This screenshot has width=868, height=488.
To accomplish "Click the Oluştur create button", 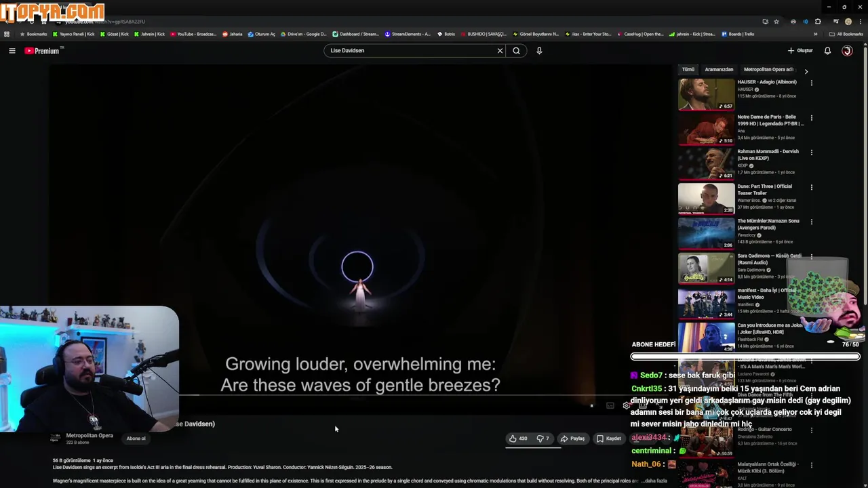I will coord(800,51).
